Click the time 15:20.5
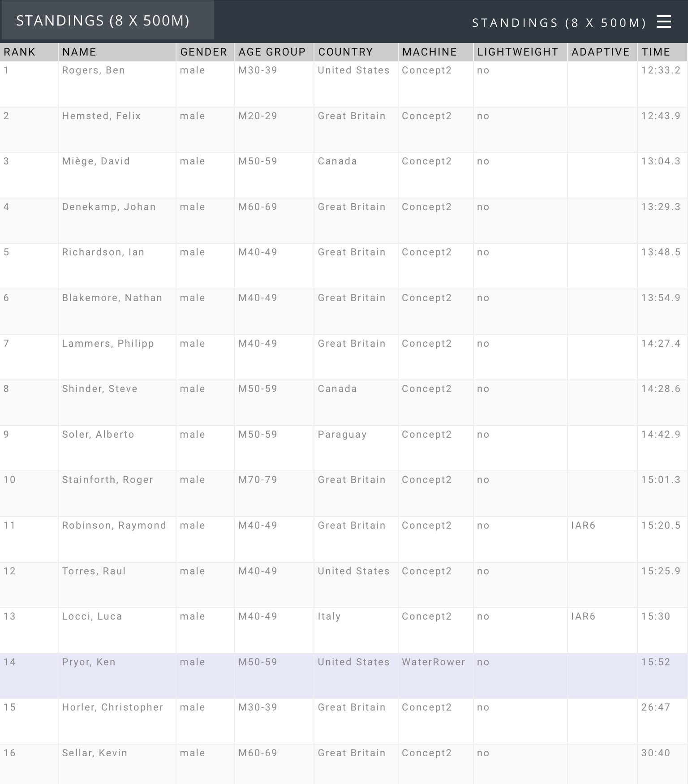 click(661, 526)
